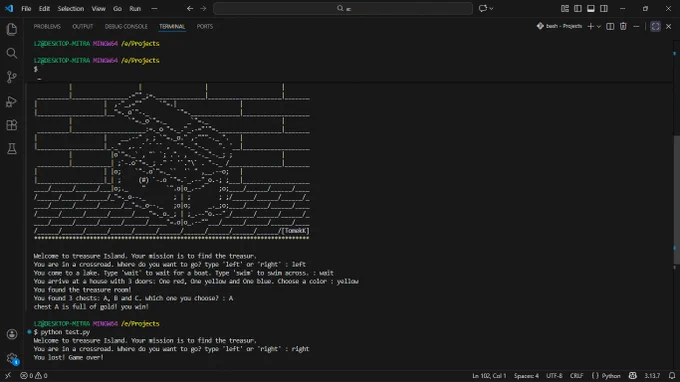Open the Run and Debug view
This screenshot has height=382, width=680.
(x=12, y=101)
